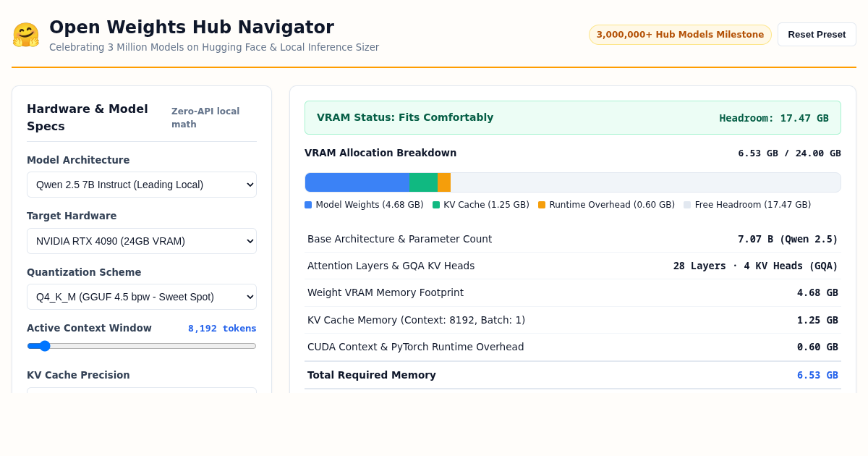Viewport: 868px width, 456px height.
Task: Click the 'Zero-API local math' note
Action: [205, 118]
